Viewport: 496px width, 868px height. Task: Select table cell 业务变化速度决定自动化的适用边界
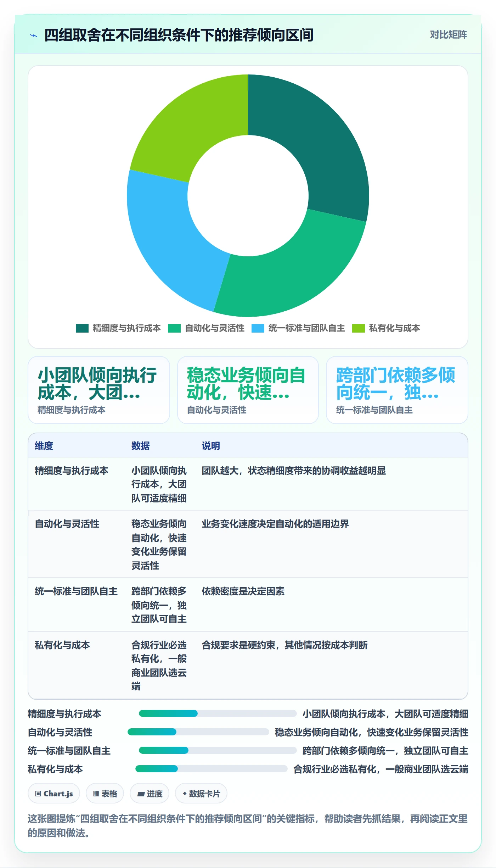[275, 524]
